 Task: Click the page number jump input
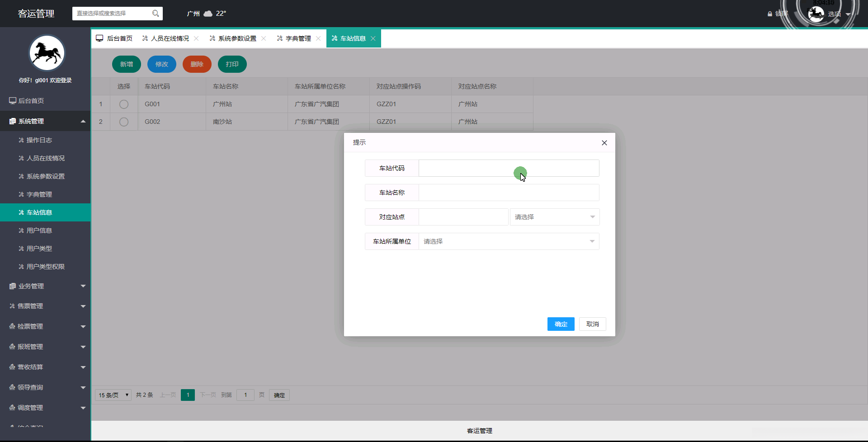pos(245,395)
